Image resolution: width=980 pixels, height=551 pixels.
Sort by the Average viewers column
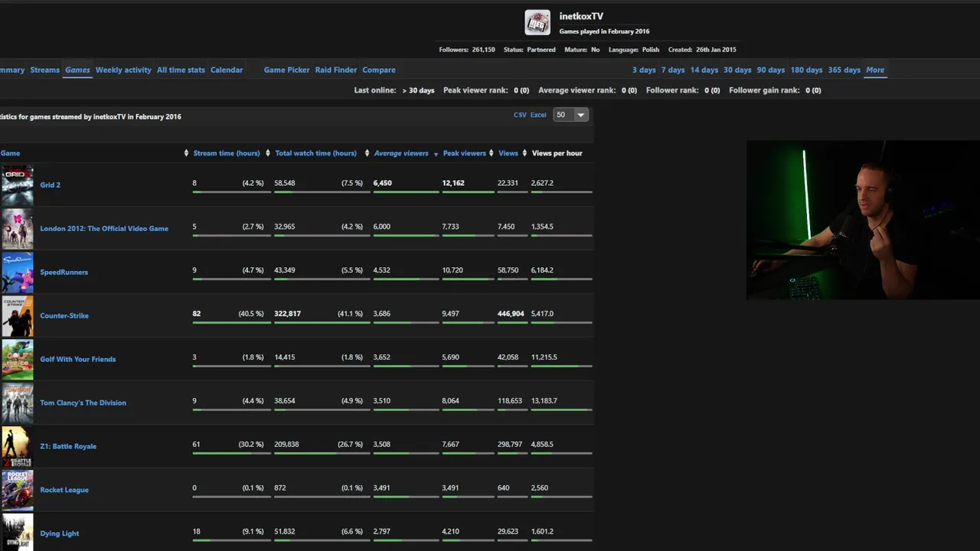pos(401,153)
